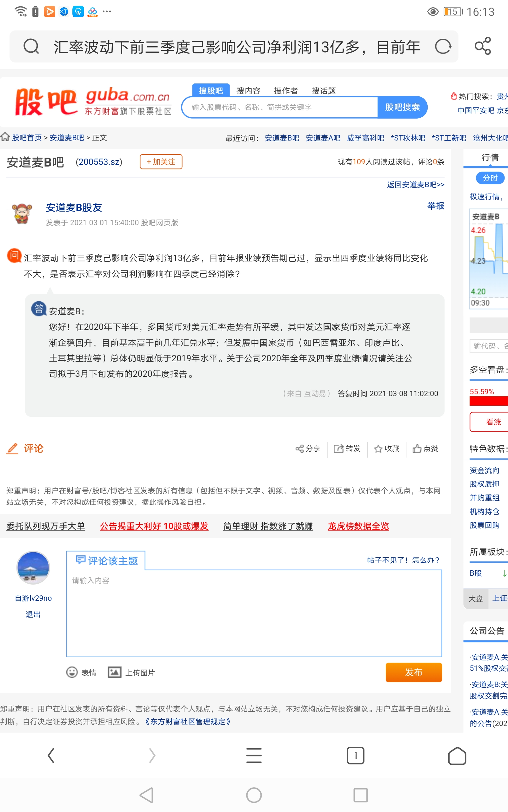Switch to the 分时 chart tab
The width and height of the screenshot is (508, 812).
click(490, 178)
